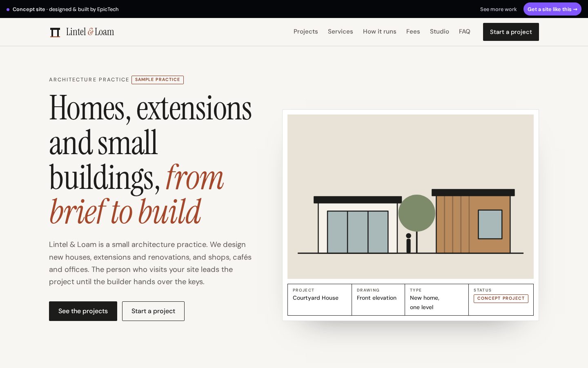
Task: Click the Lintel & Loam logo icon
Action: pos(55,32)
